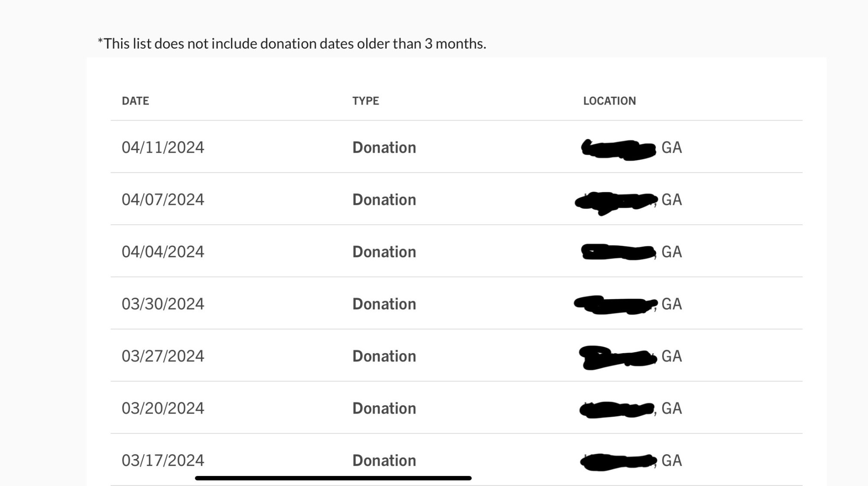Tap the home indicator bar at bottom
This screenshot has width=868, height=486.
(333, 478)
